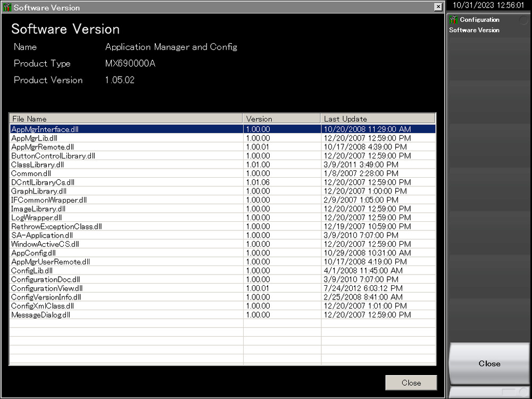Sort by Last Update column header

[378, 119]
